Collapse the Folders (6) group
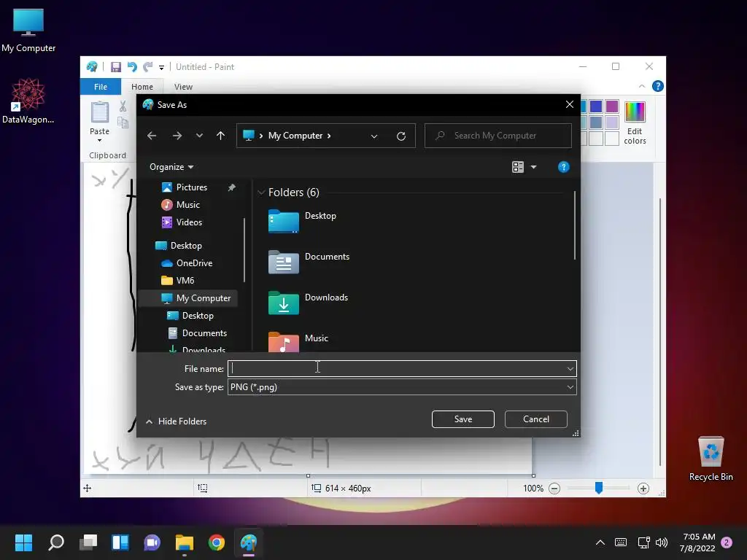The width and height of the screenshot is (747, 560). 261,192
